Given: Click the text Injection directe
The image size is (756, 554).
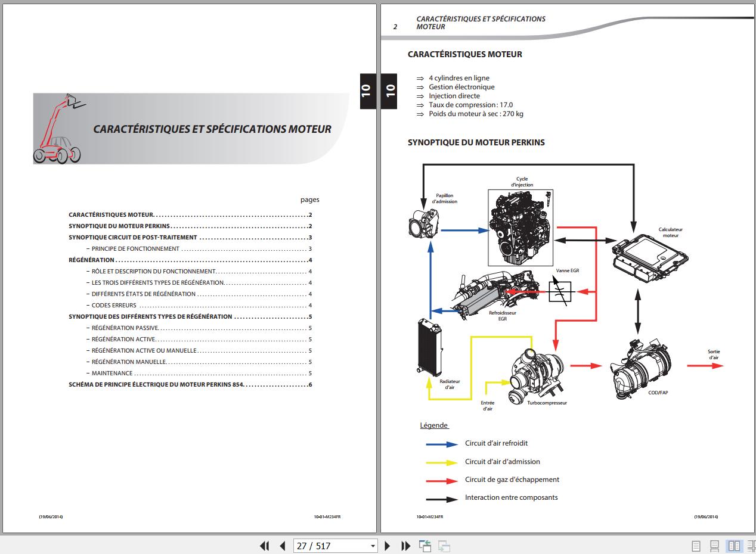Looking at the screenshot, I should [454, 96].
